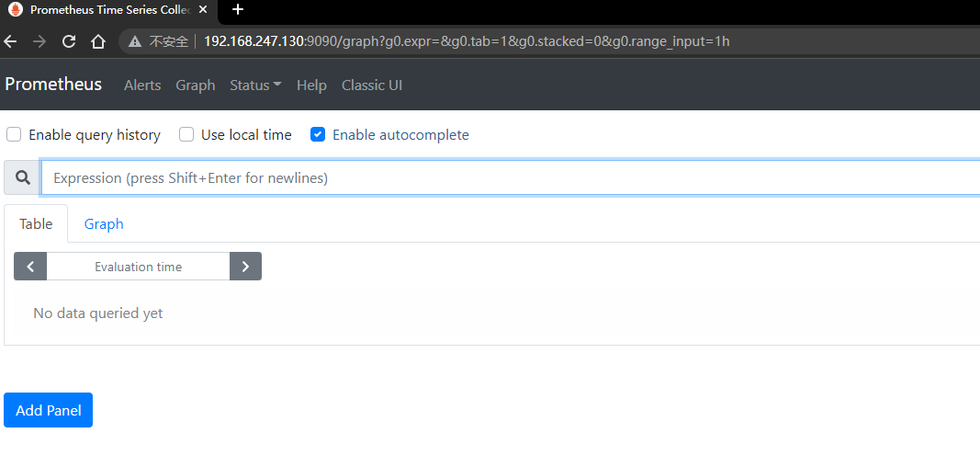The width and height of the screenshot is (980, 467).
Task: Click the Add Panel button
Action: click(48, 410)
